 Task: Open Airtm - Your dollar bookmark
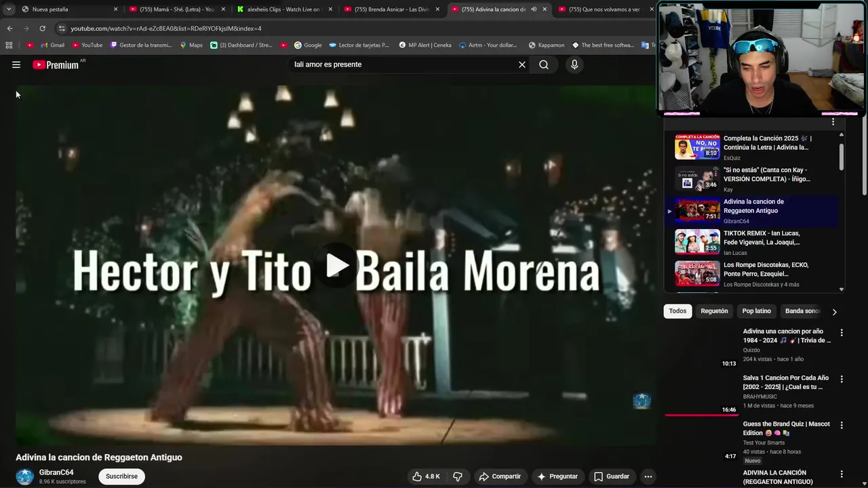point(488,45)
